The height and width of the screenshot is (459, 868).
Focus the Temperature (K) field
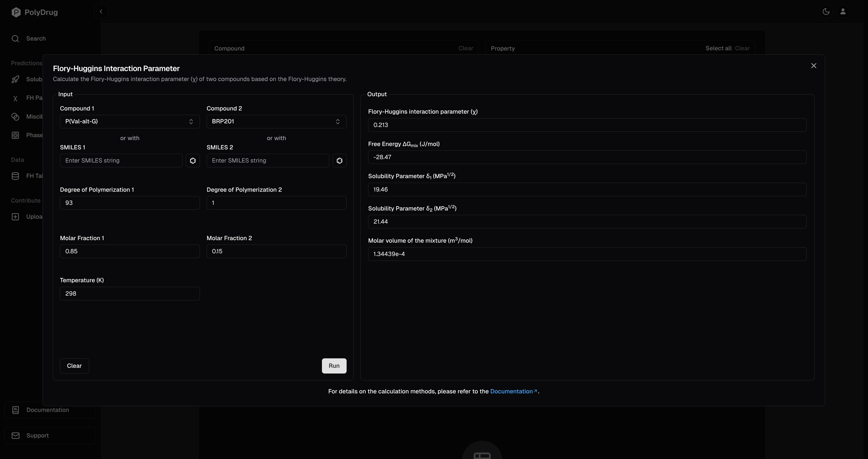130,294
